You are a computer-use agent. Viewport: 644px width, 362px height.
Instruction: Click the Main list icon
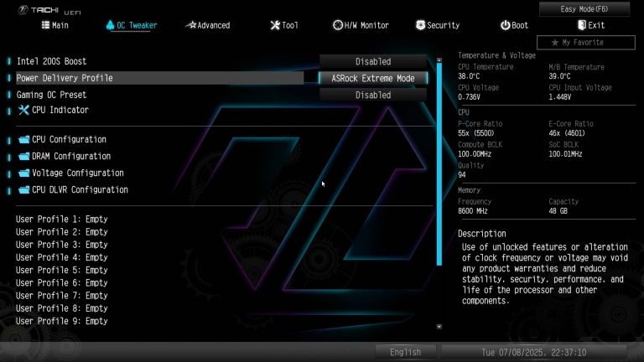pos(45,25)
